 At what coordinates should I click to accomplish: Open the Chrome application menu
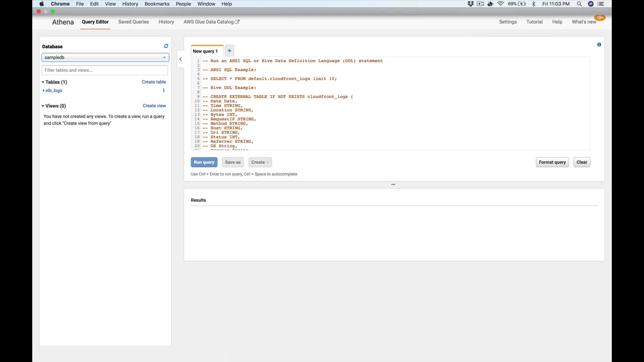click(60, 4)
